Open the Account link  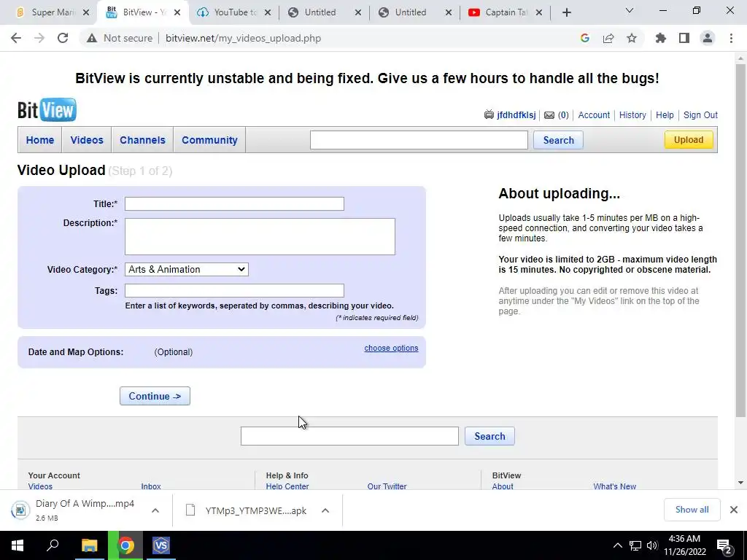(x=594, y=115)
